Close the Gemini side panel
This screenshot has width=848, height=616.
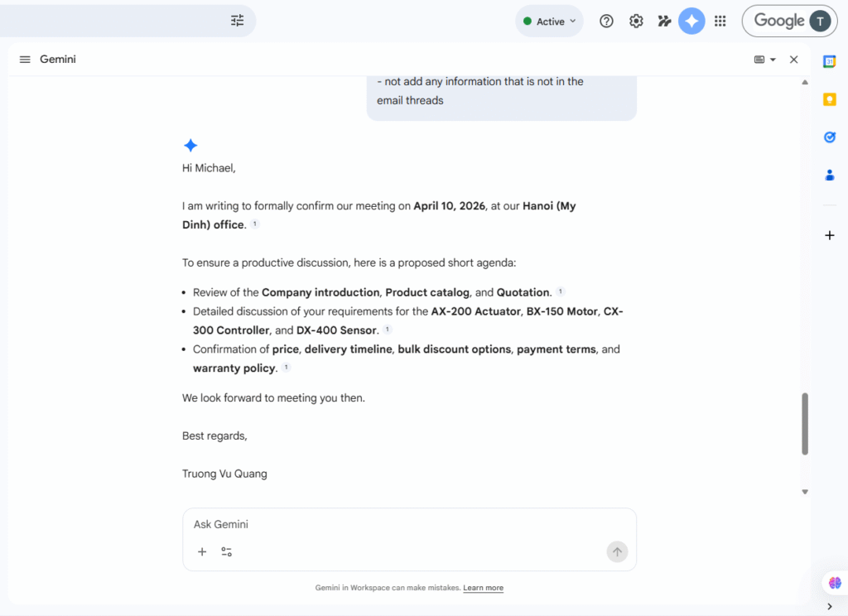(x=793, y=60)
